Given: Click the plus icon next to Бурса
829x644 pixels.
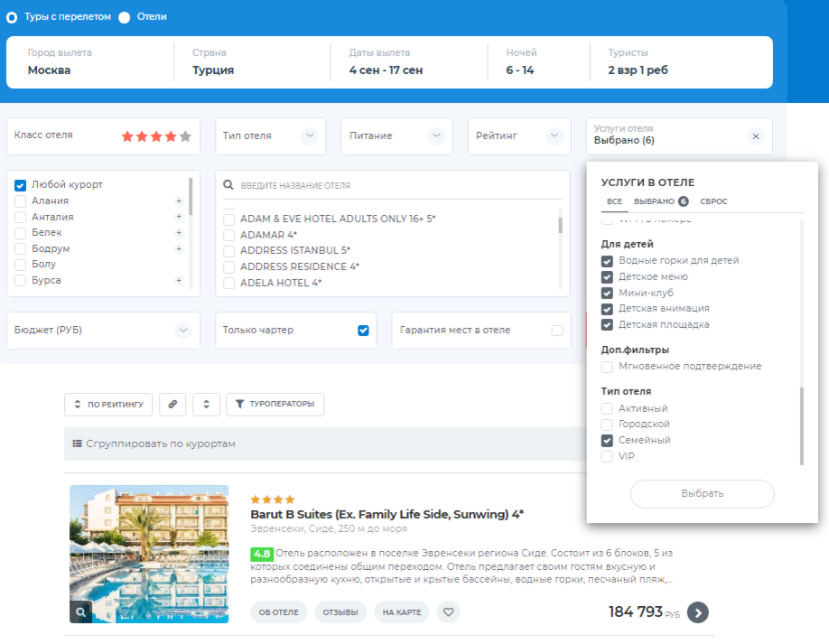Looking at the screenshot, I should click(x=179, y=280).
